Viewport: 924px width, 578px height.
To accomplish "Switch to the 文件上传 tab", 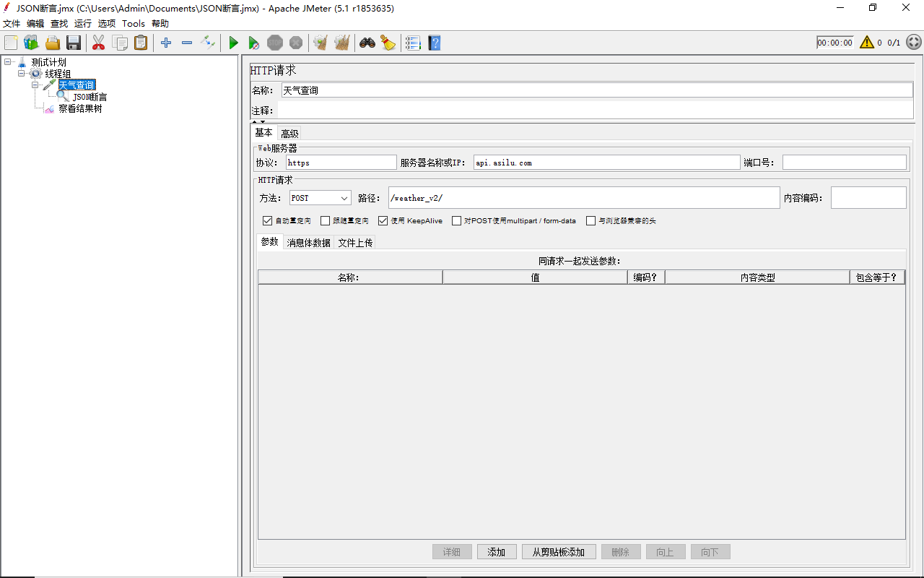I will coord(355,243).
